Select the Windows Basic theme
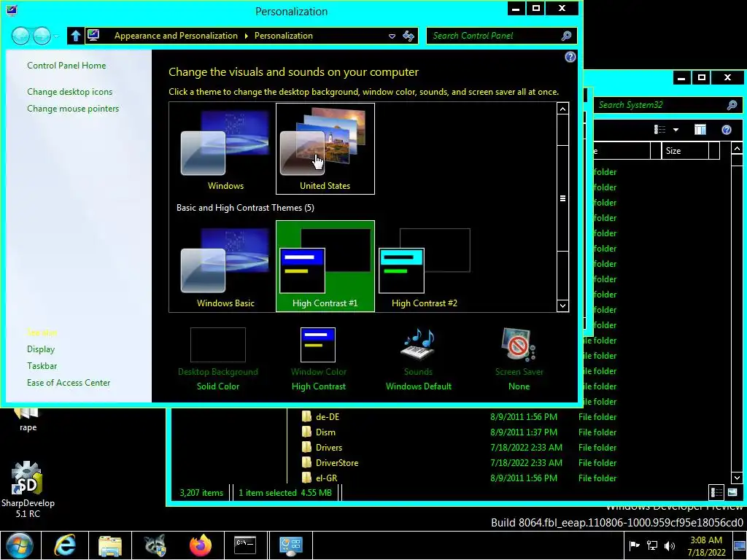This screenshot has width=747, height=560. (226, 267)
